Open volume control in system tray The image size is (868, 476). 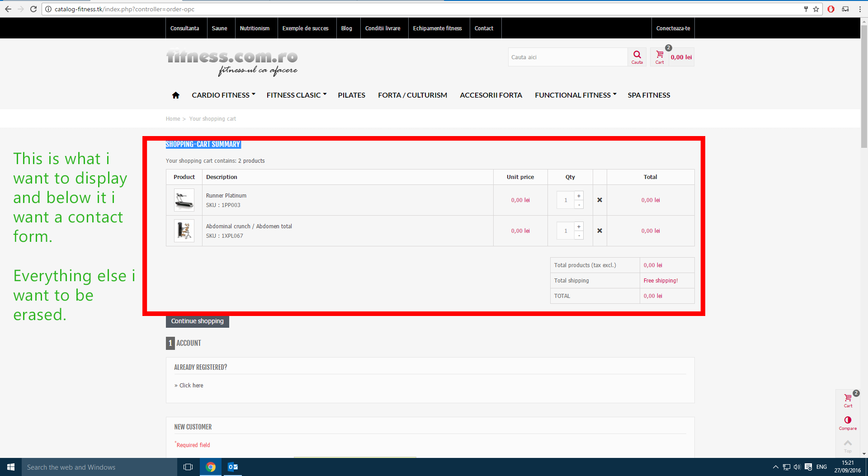click(x=797, y=467)
